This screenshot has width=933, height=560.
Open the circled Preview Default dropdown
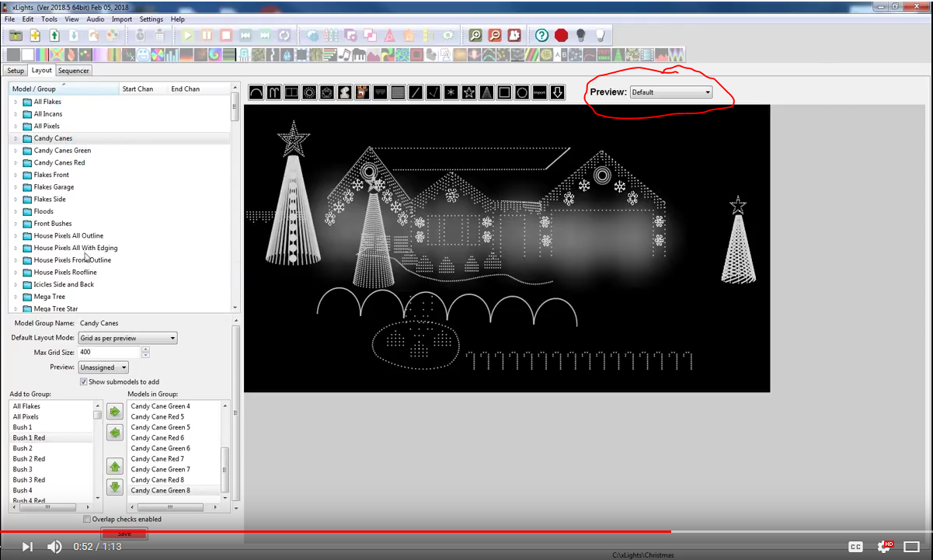[671, 92]
